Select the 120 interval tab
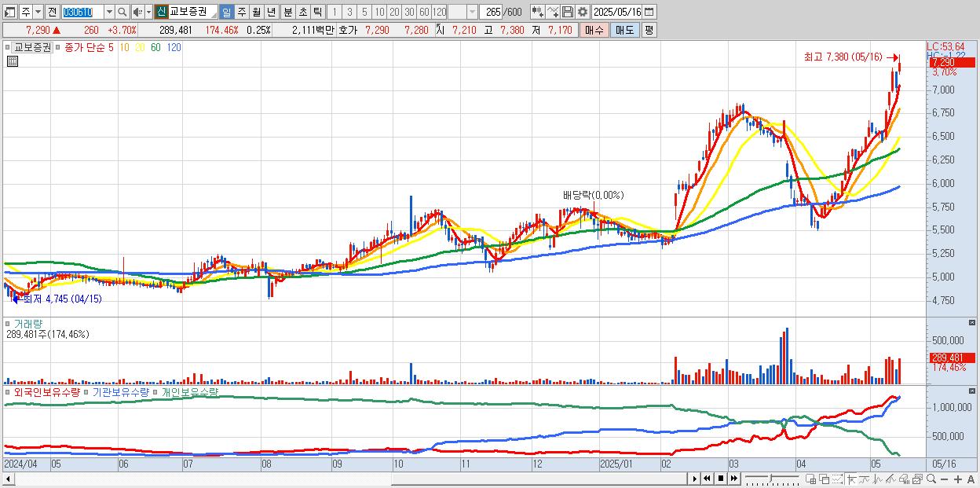980x488 pixels. click(x=439, y=12)
